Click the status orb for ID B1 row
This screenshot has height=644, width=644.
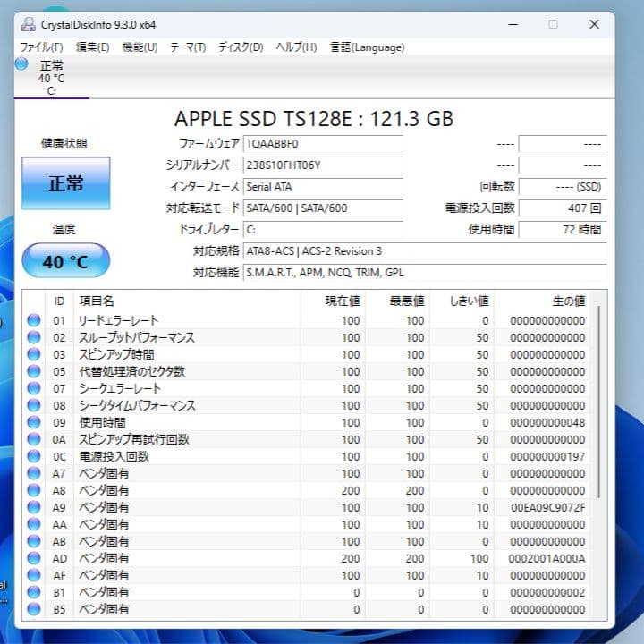tap(34, 592)
